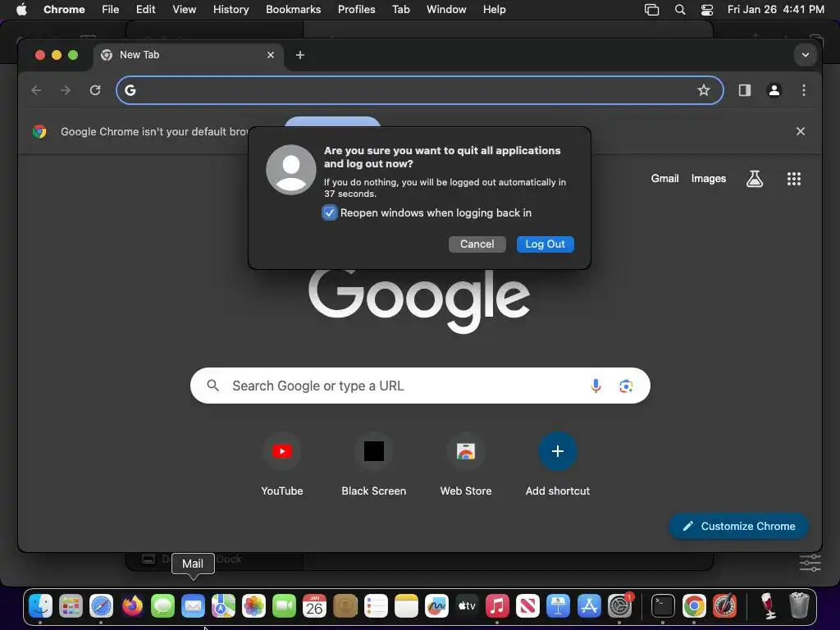840x630 pixels.
Task: Open the Help menu
Action: [494, 10]
